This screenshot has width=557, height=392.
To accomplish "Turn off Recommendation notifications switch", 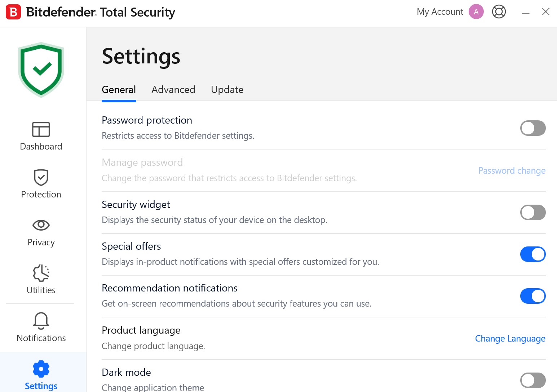I will tap(533, 296).
